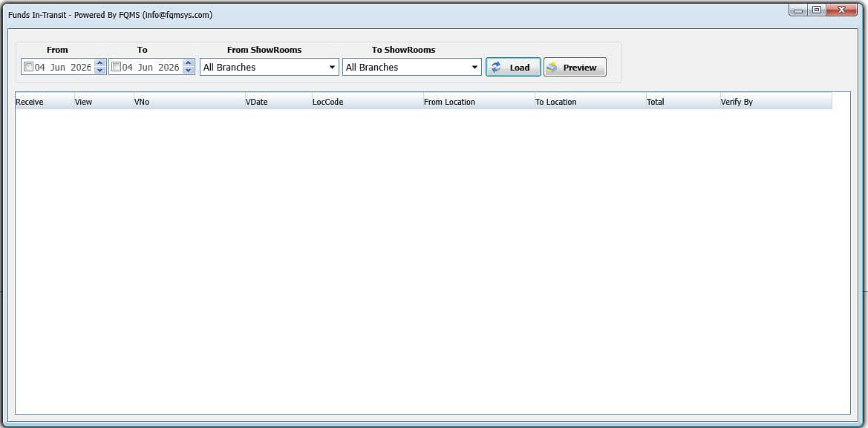Sort by the Total column header
Screen dimensions: 868x428
(683, 102)
